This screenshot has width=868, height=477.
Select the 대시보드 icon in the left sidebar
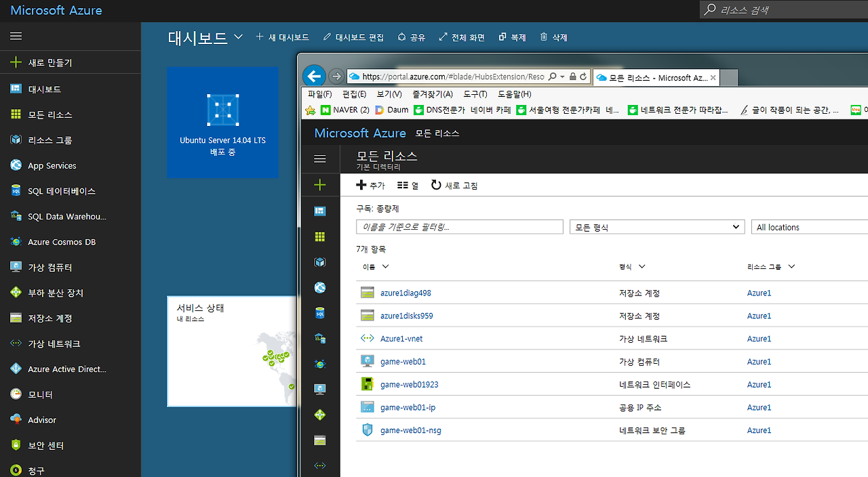point(16,89)
